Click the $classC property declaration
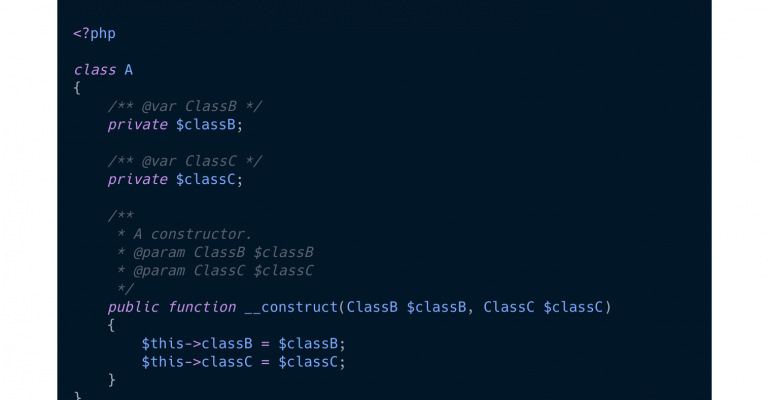This screenshot has width=768, height=400. (206, 180)
